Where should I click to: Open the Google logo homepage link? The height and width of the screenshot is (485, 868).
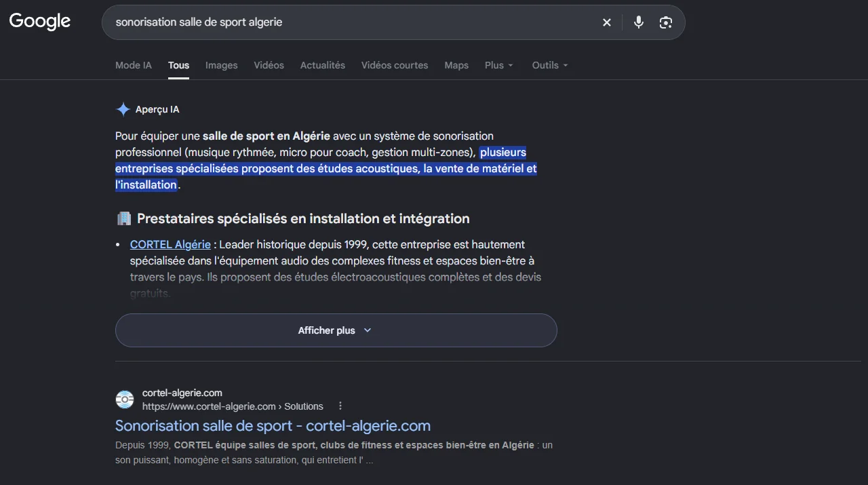coord(40,22)
